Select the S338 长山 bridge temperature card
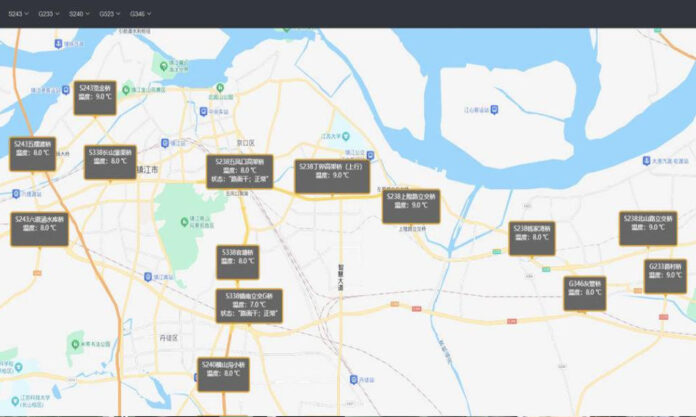The width and height of the screenshot is (696, 417). tap(110, 162)
